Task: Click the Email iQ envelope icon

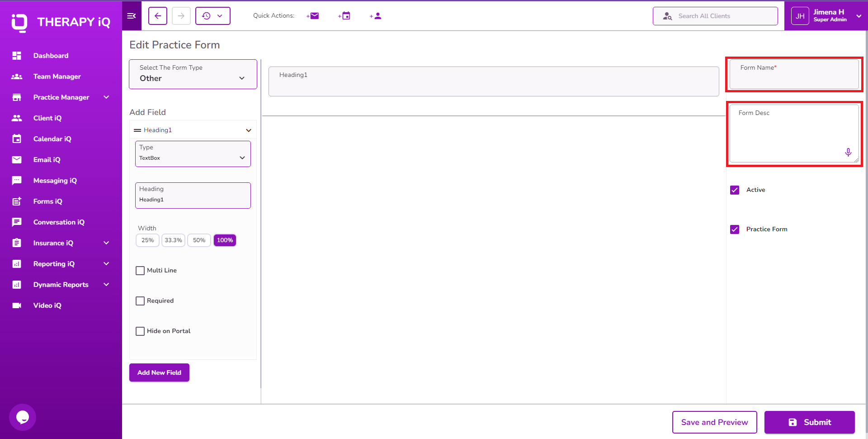Action: 17,160
